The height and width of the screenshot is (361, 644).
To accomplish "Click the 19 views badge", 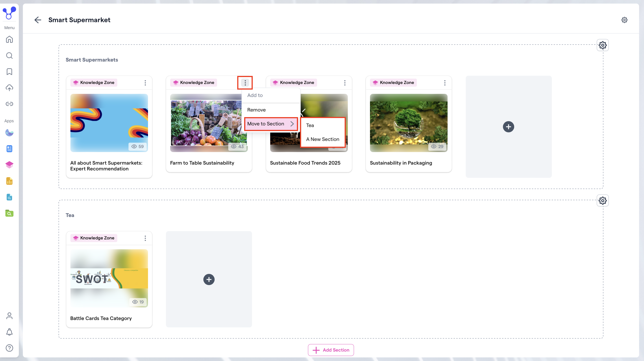I will coord(138,302).
